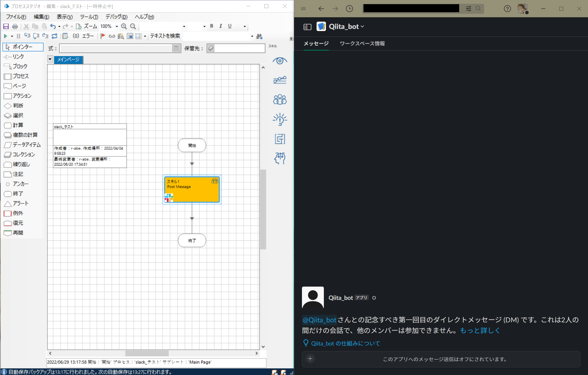Open the Collaboration skill icon in the skill panel

pyautogui.click(x=280, y=99)
